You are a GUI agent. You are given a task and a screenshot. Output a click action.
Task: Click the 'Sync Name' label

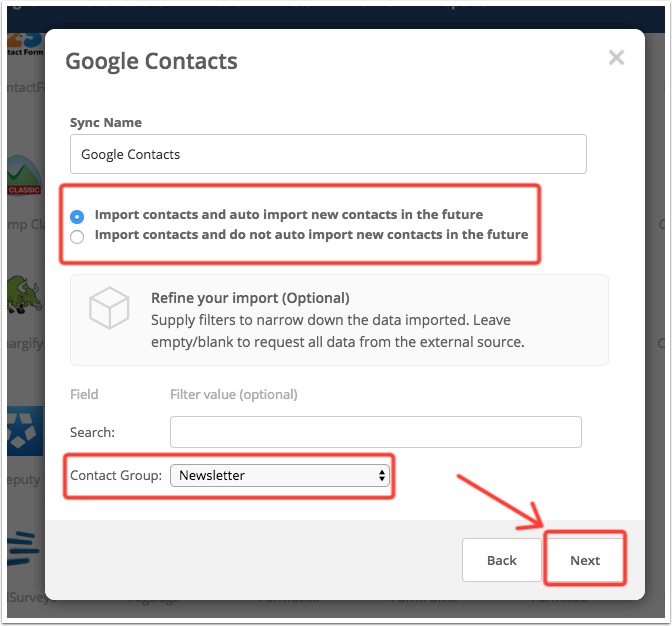click(106, 123)
